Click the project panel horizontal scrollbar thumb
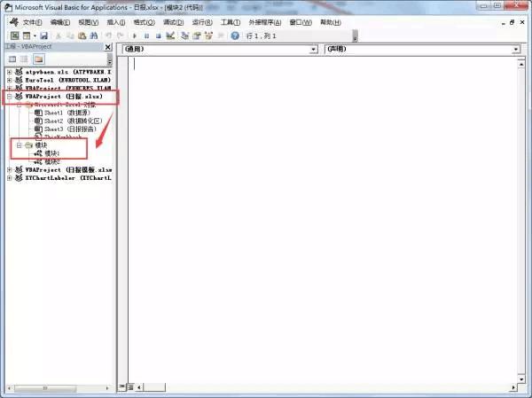The height and width of the screenshot is (398, 532). pyautogui.click(x=45, y=388)
